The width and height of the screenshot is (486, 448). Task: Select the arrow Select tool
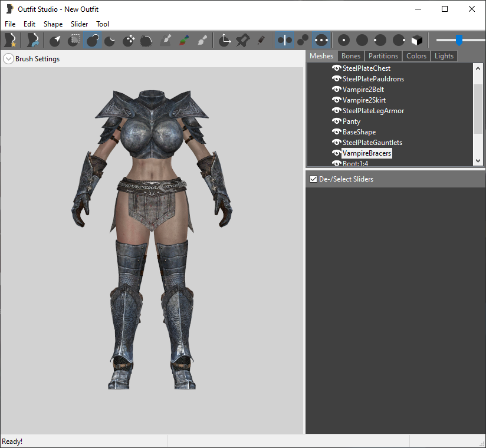coord(55,40)
